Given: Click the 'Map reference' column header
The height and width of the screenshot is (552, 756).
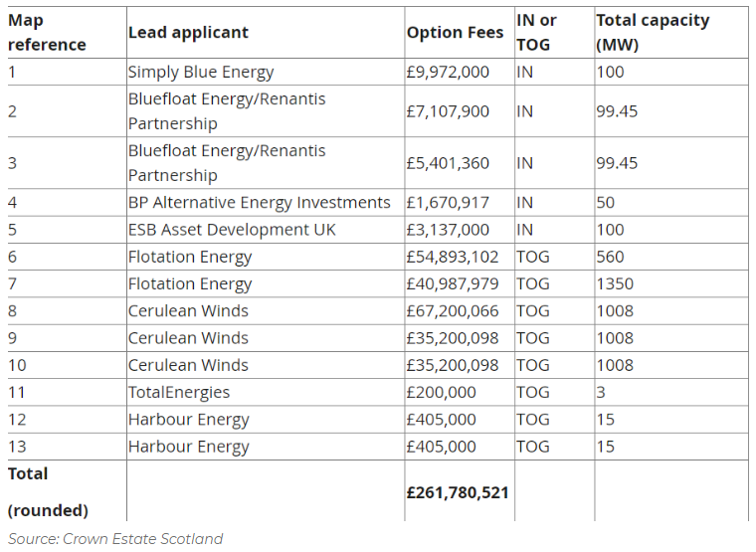Looking at the screenshot, I should (x=47, y=33).
